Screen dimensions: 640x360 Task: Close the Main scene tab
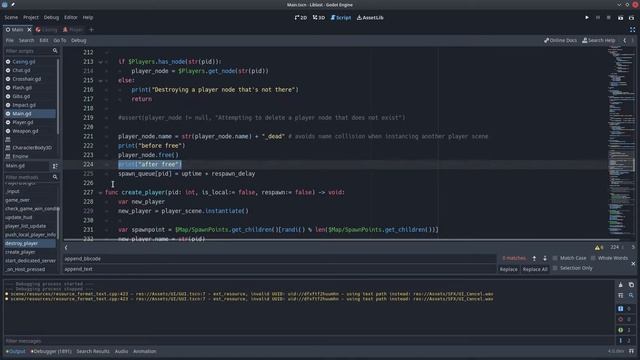[29, 30]
